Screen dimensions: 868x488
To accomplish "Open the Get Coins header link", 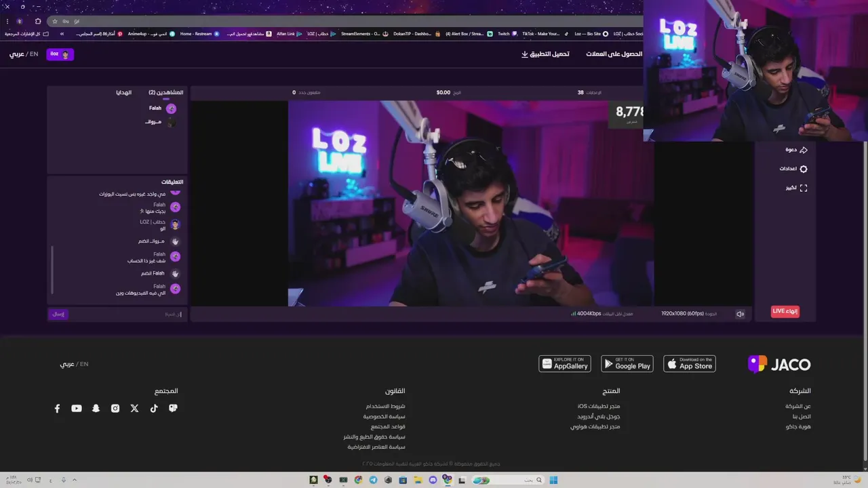I will pos(614,54).
